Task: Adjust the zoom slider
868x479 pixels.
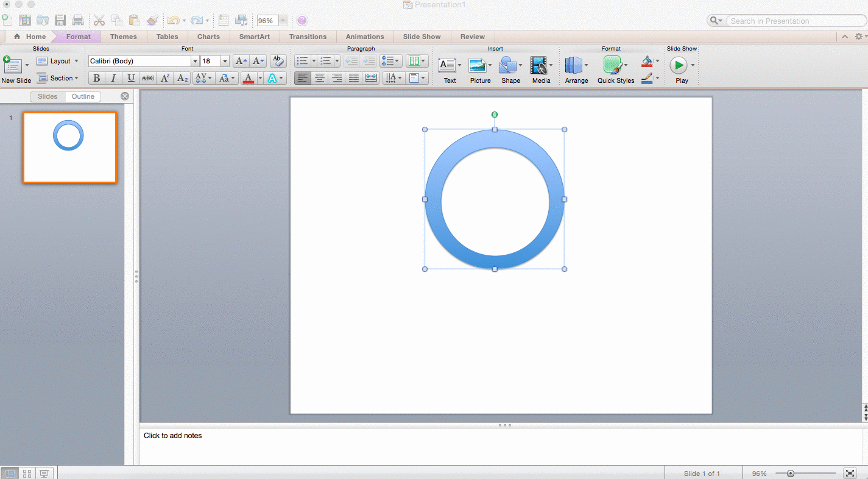Action: point(790,473)
